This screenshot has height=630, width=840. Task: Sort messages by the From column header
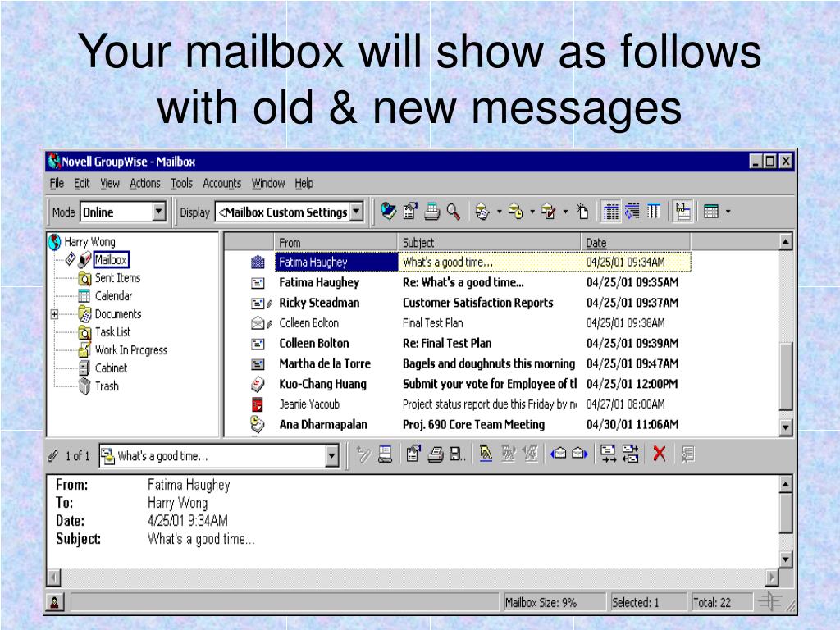(x=336, y=243)
